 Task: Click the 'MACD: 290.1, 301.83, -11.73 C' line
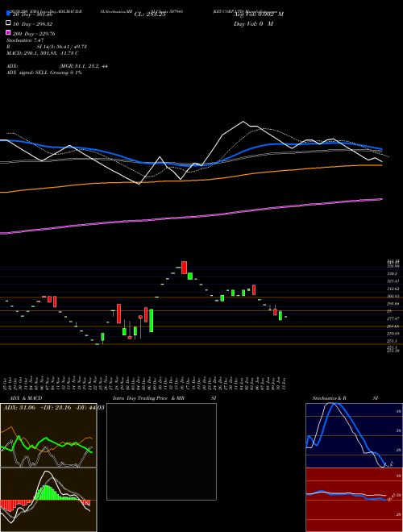(43, 53)
